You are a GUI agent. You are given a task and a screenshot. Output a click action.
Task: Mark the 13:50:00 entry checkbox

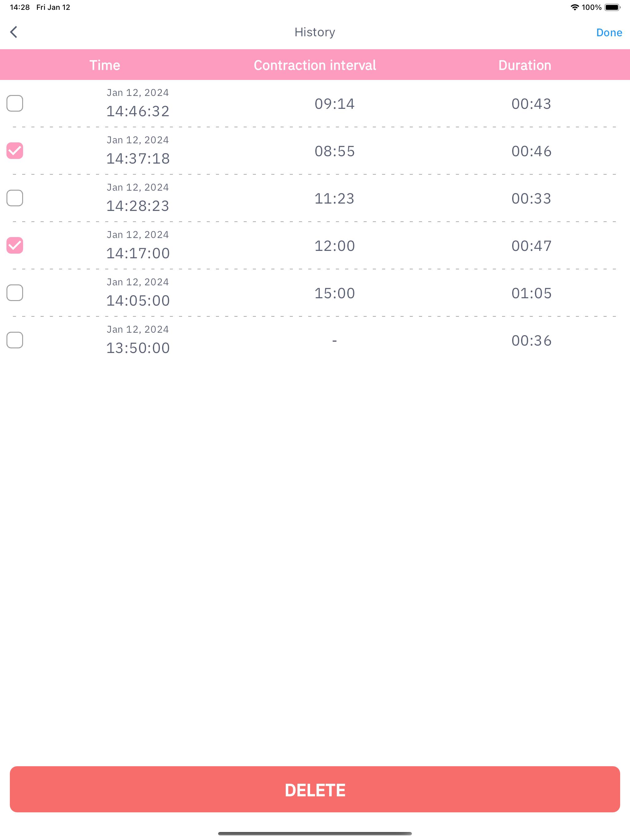pos(15,340)
